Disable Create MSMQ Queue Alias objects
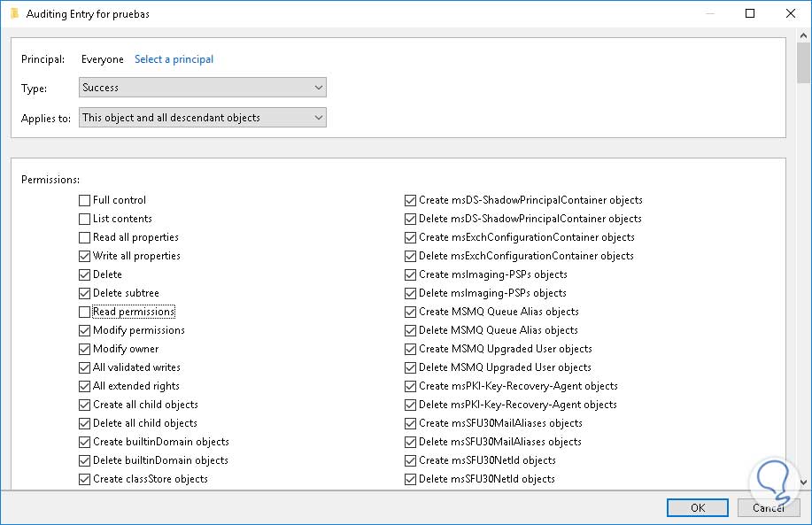This screenshot has height=525, width=812. 411,312
